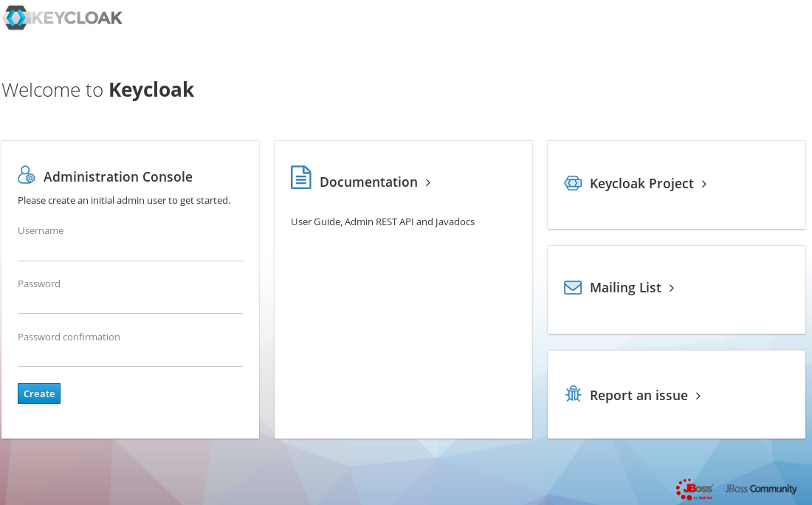The width and height of the screenshot is (812, 505).
Task: Click the Documentation page icon
Action: tap(301, 177)
